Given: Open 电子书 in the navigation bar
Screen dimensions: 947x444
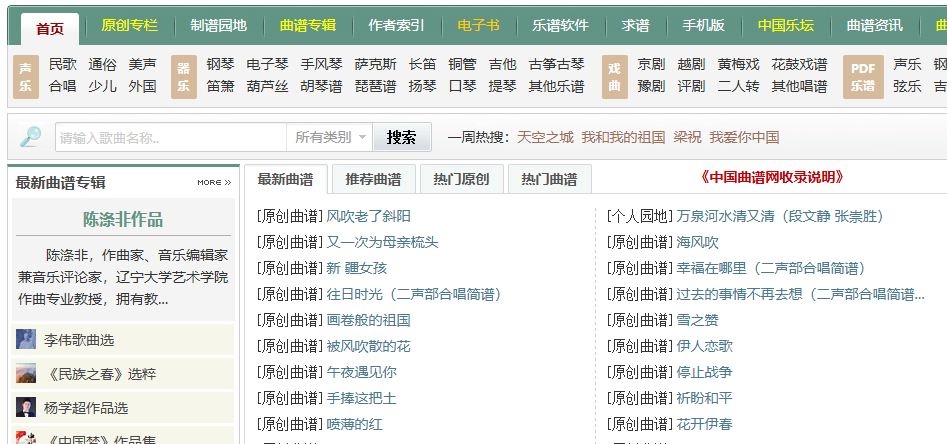Looking at the screenshot, I should (478, 25).
